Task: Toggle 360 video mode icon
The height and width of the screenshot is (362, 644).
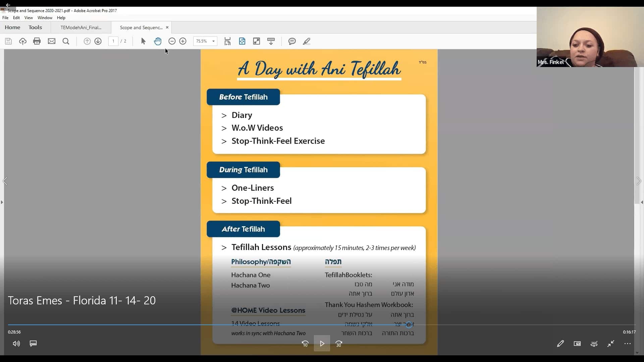Action: pos(594,344)
